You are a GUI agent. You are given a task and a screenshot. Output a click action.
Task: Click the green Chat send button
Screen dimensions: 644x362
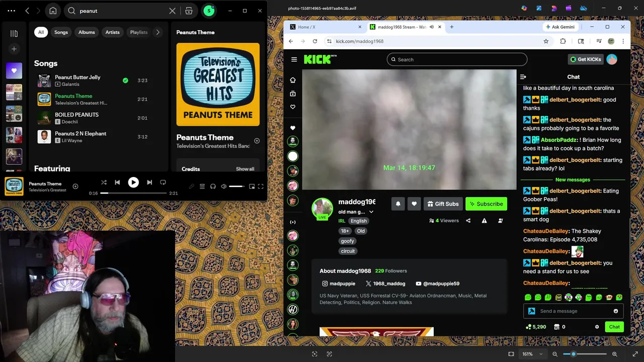pyautogui.click(x=614, y=327)
